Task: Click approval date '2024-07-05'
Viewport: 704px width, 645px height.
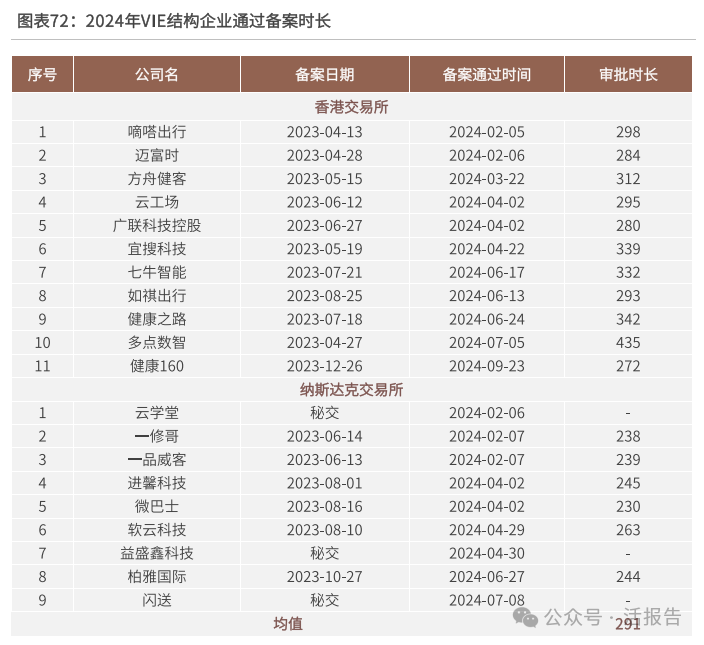Action: click(x=487, y=342)
